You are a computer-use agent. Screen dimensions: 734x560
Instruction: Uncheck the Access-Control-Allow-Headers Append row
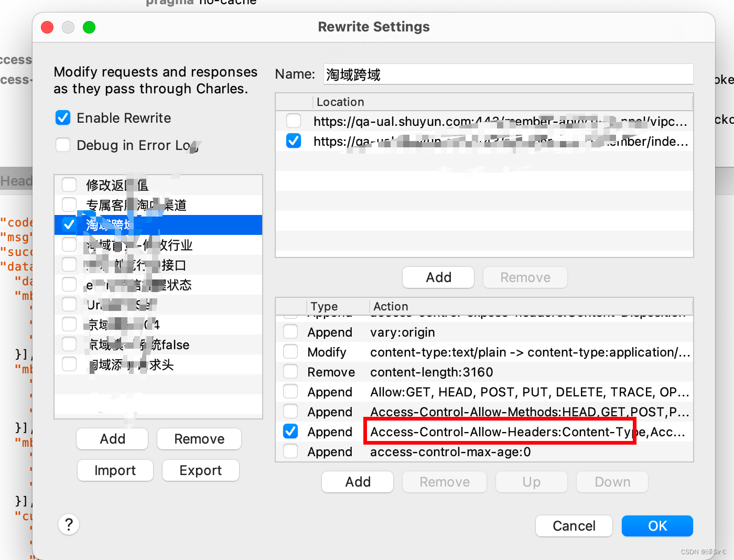point(290,431)
